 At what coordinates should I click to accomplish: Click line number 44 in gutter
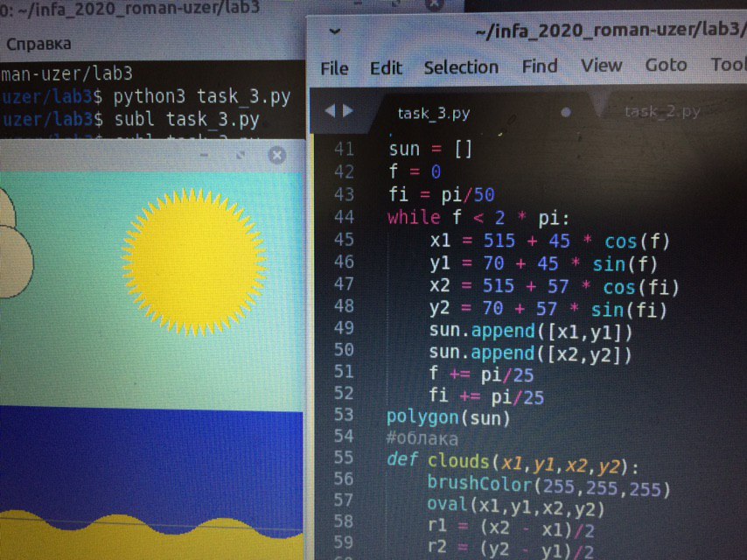pos(344,217)
